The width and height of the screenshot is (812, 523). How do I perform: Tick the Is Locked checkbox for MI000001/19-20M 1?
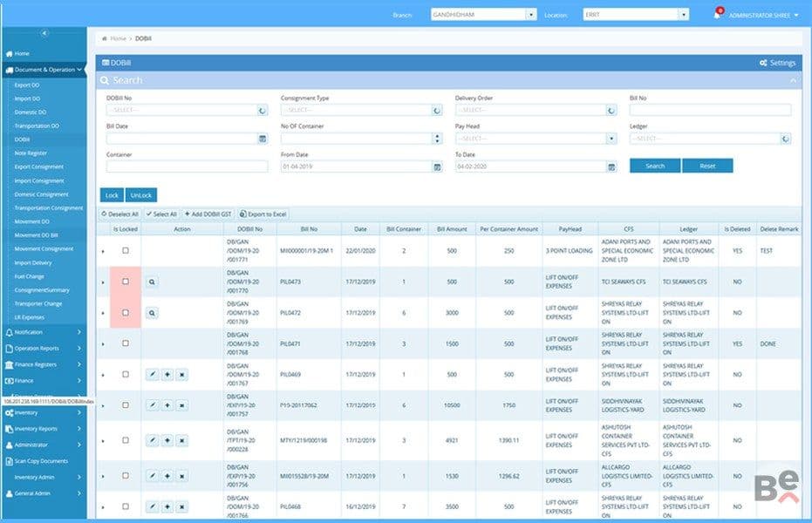tap(126, 250)
